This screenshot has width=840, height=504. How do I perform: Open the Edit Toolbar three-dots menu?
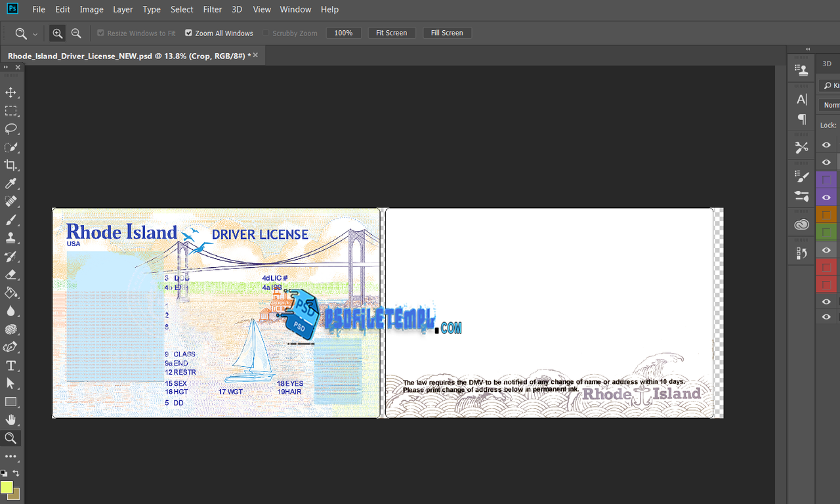[x=10, y=456]
